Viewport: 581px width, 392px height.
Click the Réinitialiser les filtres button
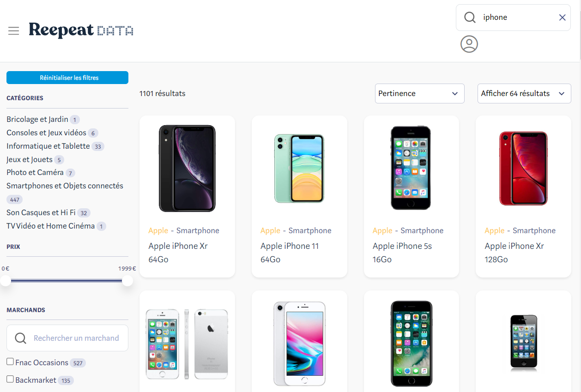click(x=67, y=78)
